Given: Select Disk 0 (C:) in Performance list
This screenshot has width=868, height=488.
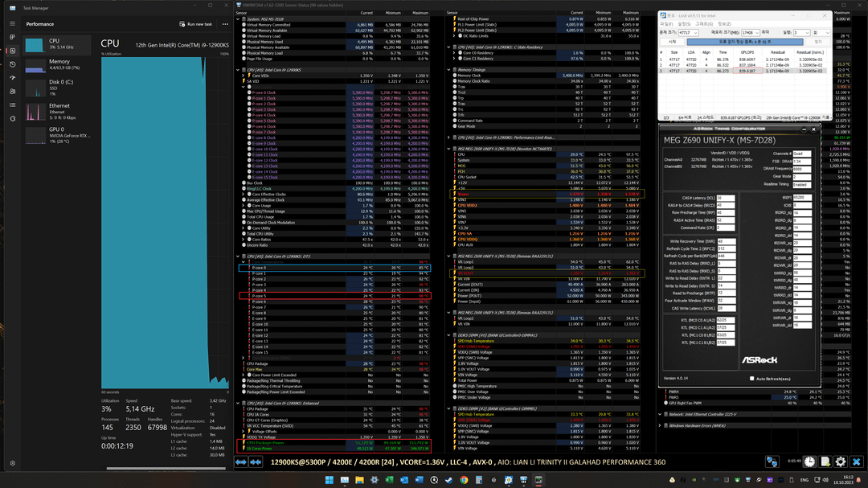Looking at the screenshot, I should [x=57, y=88].
